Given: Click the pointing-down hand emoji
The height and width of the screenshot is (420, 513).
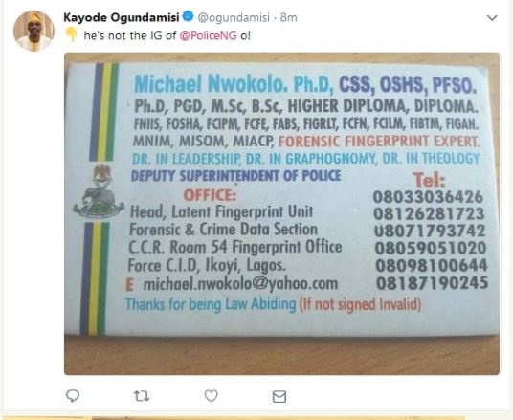Looking at the screenshot, I should click(x=71, y=34).
